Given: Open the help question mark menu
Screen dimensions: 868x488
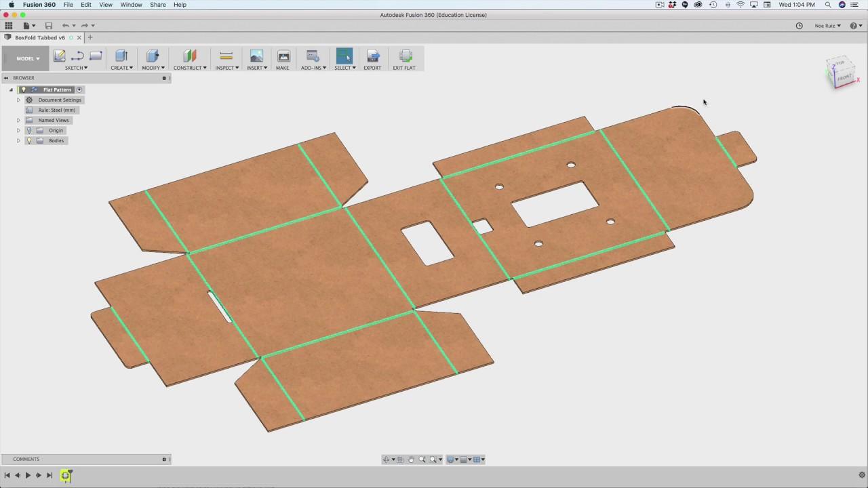Looking at the screenshot, I should tap(856, 26).
